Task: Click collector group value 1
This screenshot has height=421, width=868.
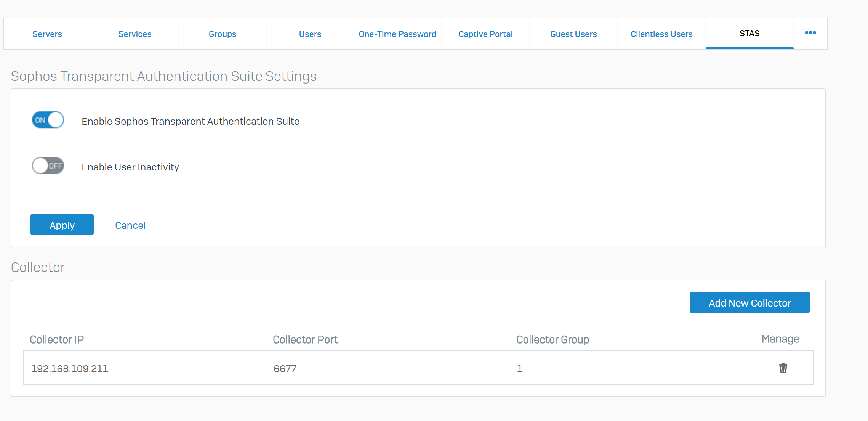Action: click(520, 369)
